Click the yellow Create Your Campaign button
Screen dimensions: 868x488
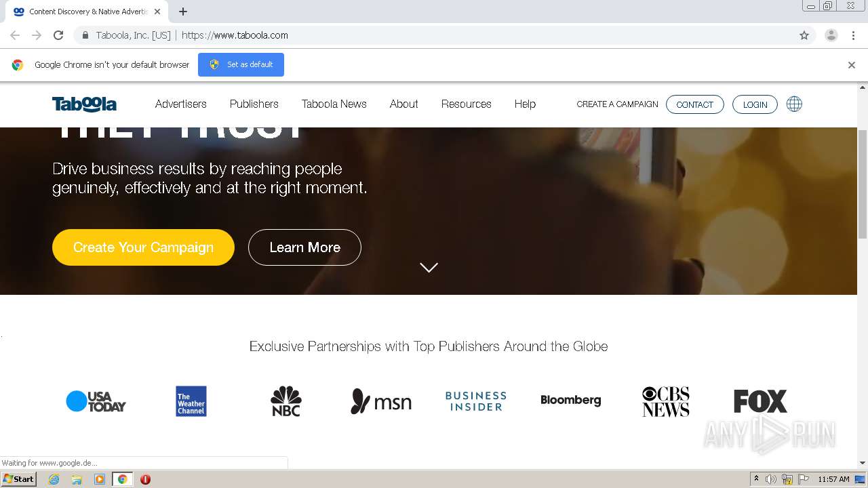[143, 247]
